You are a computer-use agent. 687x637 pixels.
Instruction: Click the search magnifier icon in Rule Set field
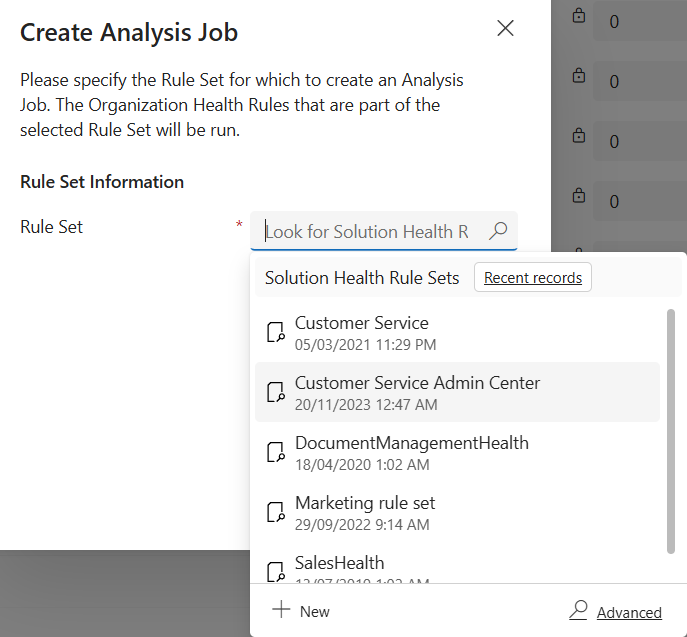[497, 232]
